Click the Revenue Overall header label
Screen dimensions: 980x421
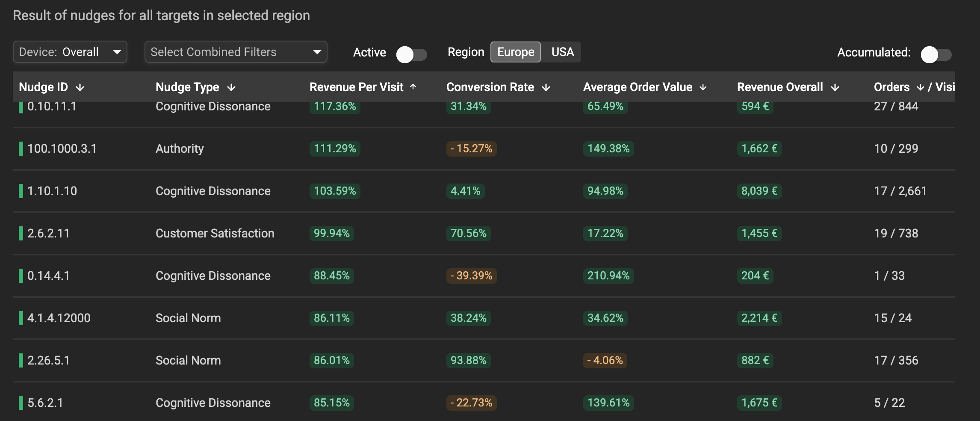click(780, 87)
